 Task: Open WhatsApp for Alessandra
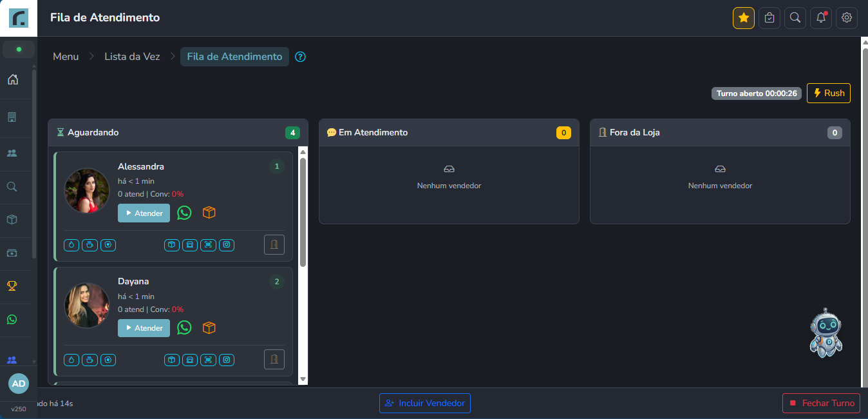coord(184,213)
